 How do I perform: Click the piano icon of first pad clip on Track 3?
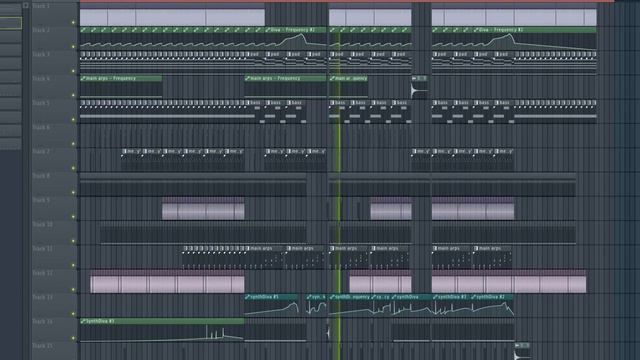click(x=247, y=54)
